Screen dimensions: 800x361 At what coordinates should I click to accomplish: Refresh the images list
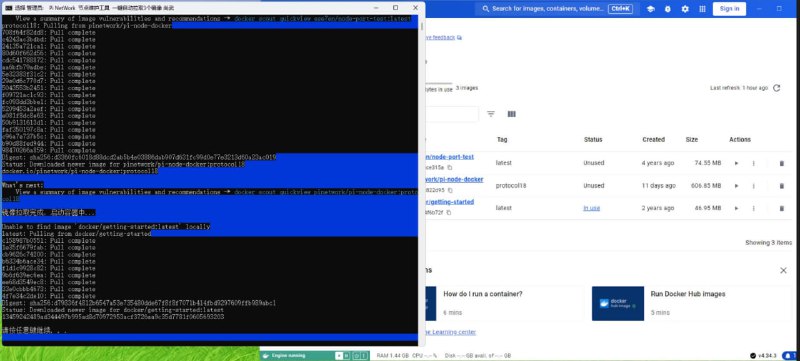(x=777, y=88)
